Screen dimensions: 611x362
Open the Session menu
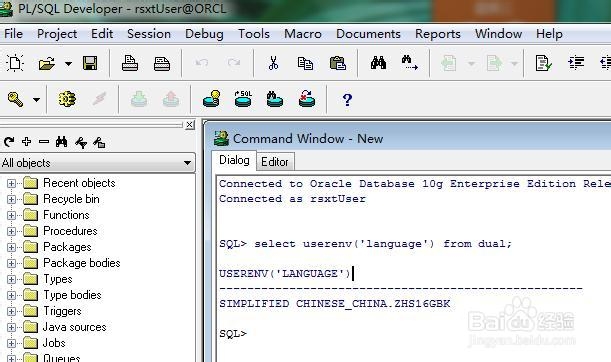tap(149, 34)
